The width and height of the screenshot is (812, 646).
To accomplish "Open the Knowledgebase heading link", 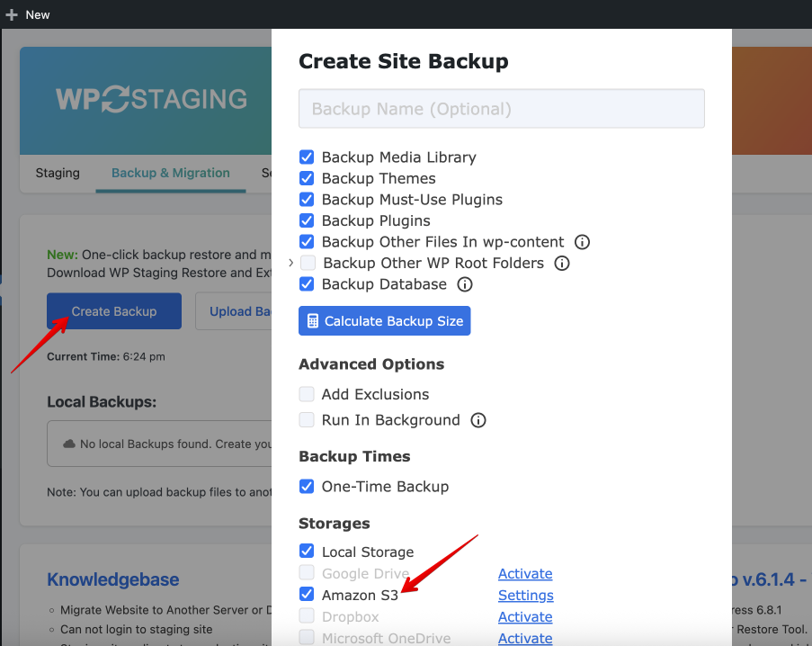I will tap(113, 579).
